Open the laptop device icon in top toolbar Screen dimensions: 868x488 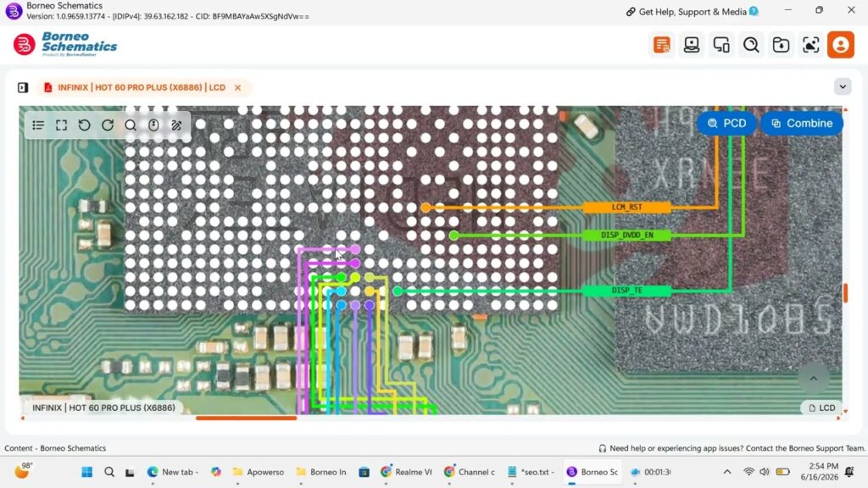[x=692, y=45]
